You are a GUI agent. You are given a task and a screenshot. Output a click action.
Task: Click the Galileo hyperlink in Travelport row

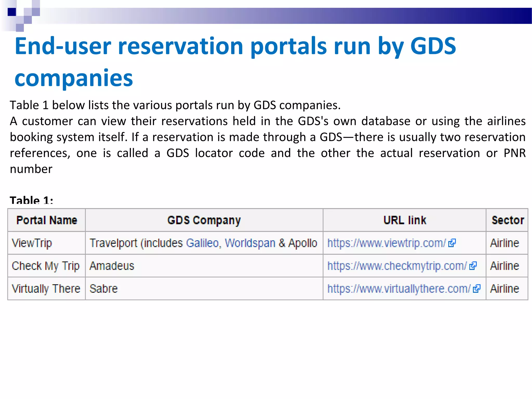tap(202, 243)
